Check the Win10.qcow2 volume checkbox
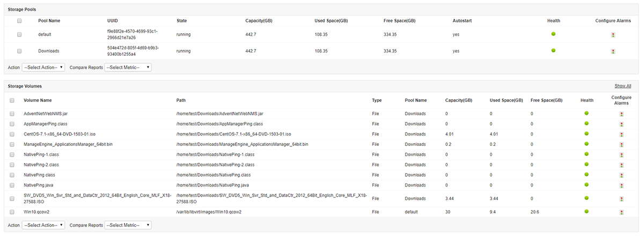The image size is (644, 237). coord(12,212)
